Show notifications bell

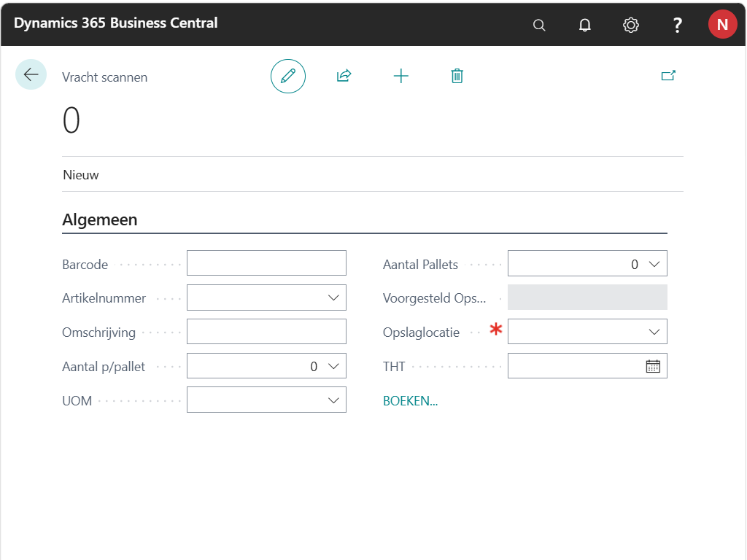585,25
